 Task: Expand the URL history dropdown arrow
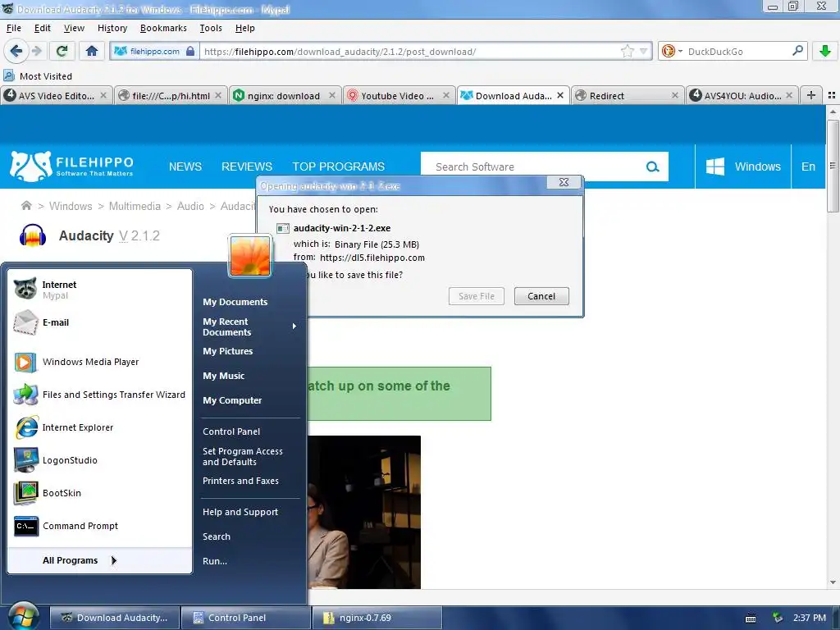point(643,52)
